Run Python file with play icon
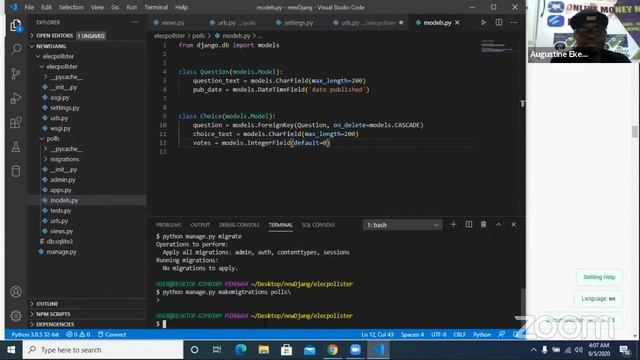 coord(483,22)
